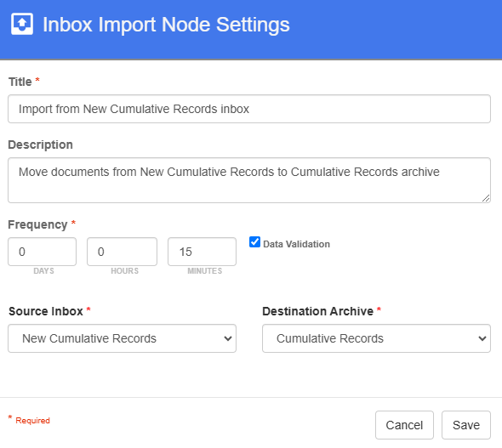Viewport: 502px width, 448px height.
Task: Click the Minutes frequency field
Action: [202, 252]
